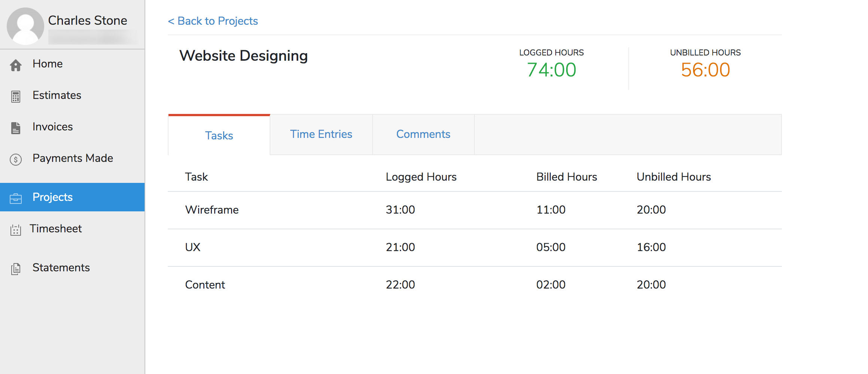The height and width of the screenshot is (374, 868).
Task: Click the Logged Hours column header
Action: tap(421, 177)
